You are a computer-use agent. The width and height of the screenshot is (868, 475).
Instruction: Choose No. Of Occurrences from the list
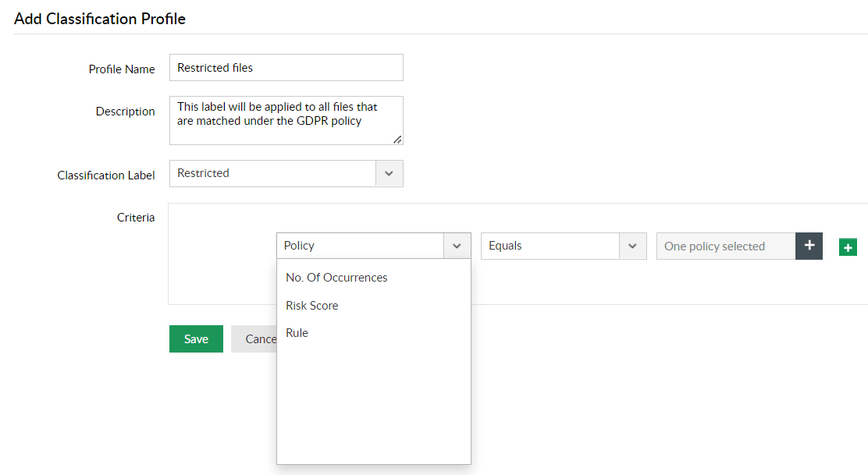click(x=336, y=278)
